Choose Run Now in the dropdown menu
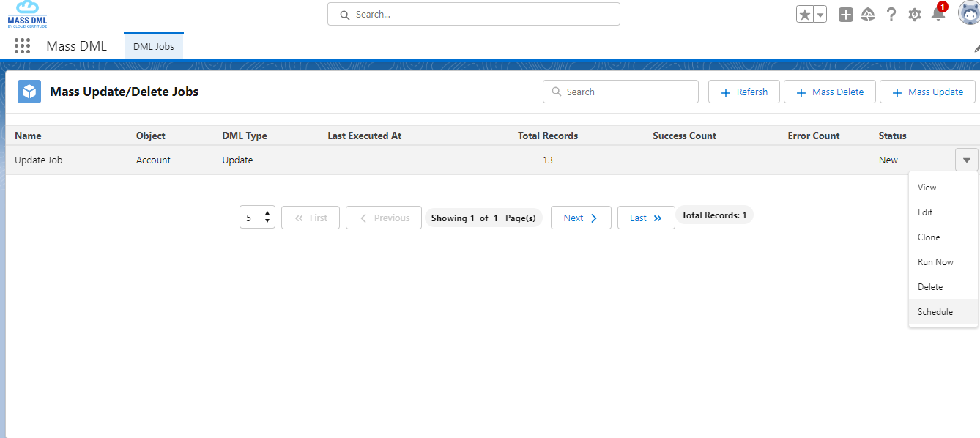 pyautogui.click(x=935, y=262)
